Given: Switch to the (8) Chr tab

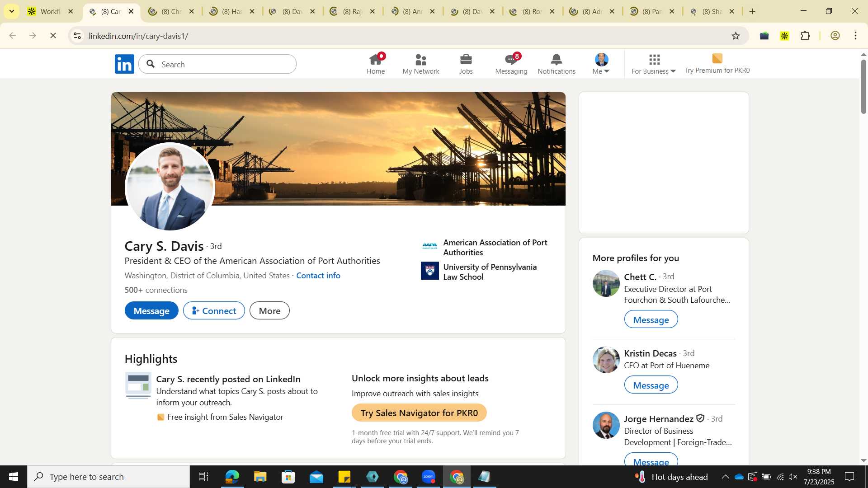Looking at the screenshot, I should pyautogui.click(x=172, y=11).
